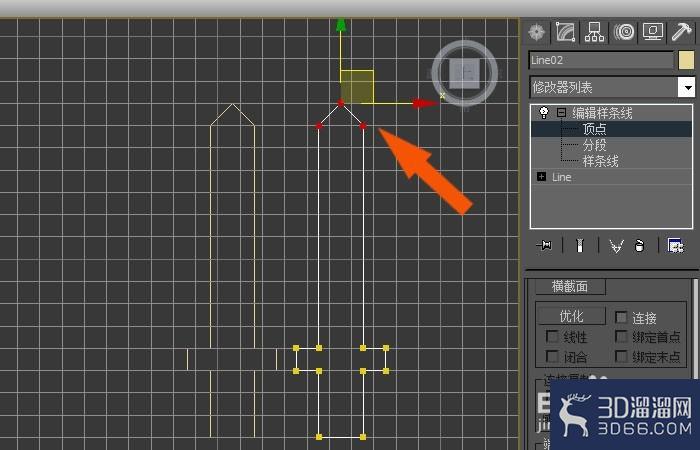The height and width of the screenshot is (450, 700).
Task: Click the red X-axis gizmo arrow
Action: click(424, 104)
